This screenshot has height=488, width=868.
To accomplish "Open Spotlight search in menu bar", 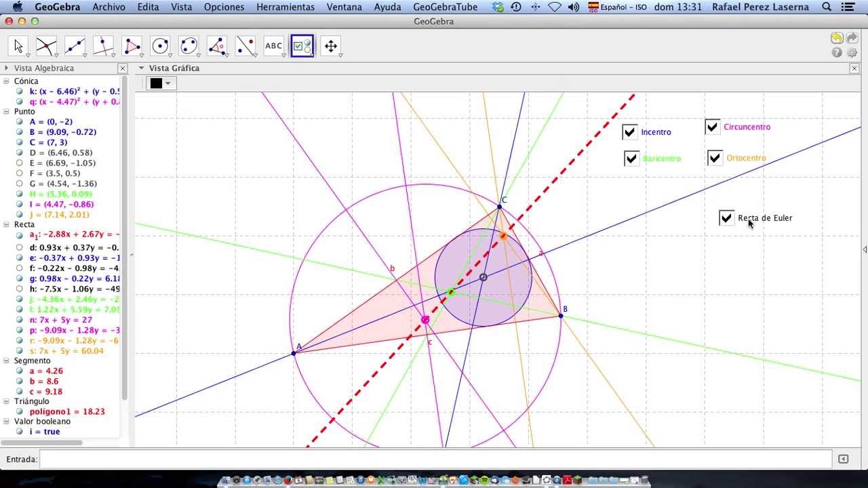I will (x=827, y=7).
